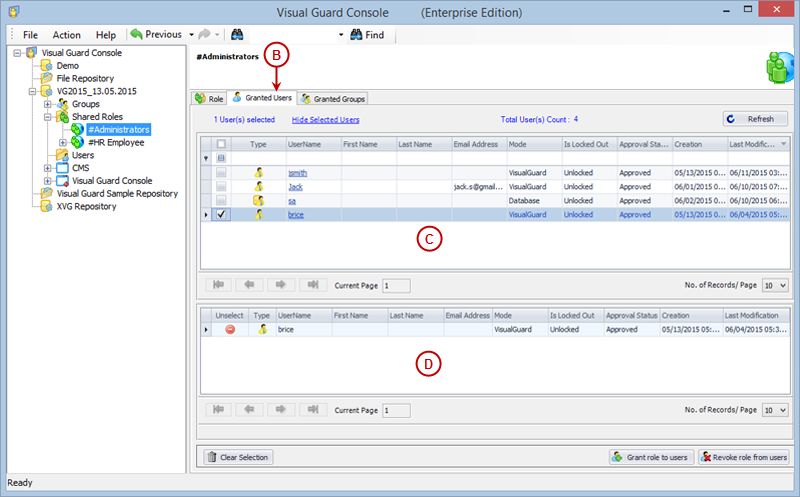The height and width of the screenshot is (497, 800).
Task: Click the File Repository folder icon
Action: pyautogui.click(x=46, y=78)
